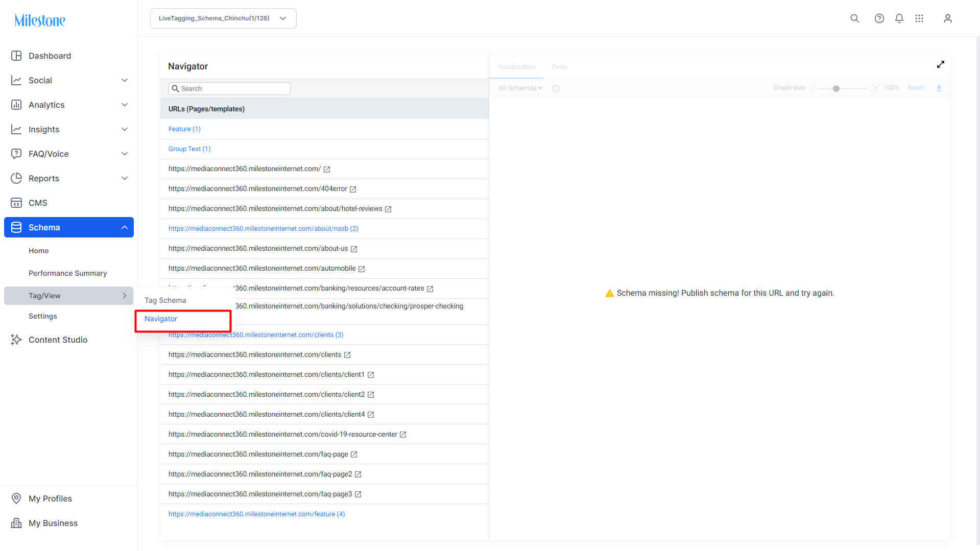Expand the Group Test (1) group
Image resolution: width=980 pixels, height=551 pixels.
(189, 149)
